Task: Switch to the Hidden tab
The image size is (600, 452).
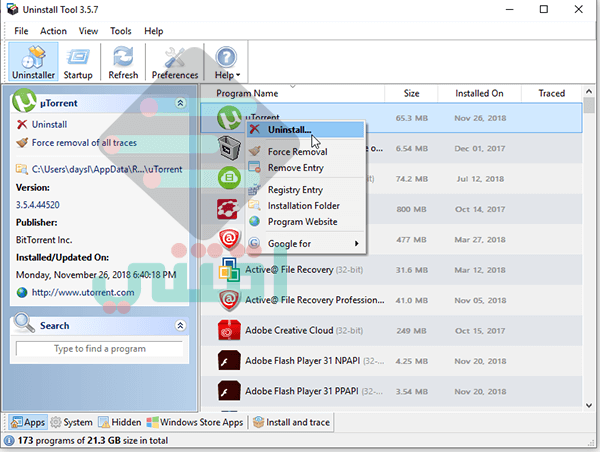Action: click(120, 423)
